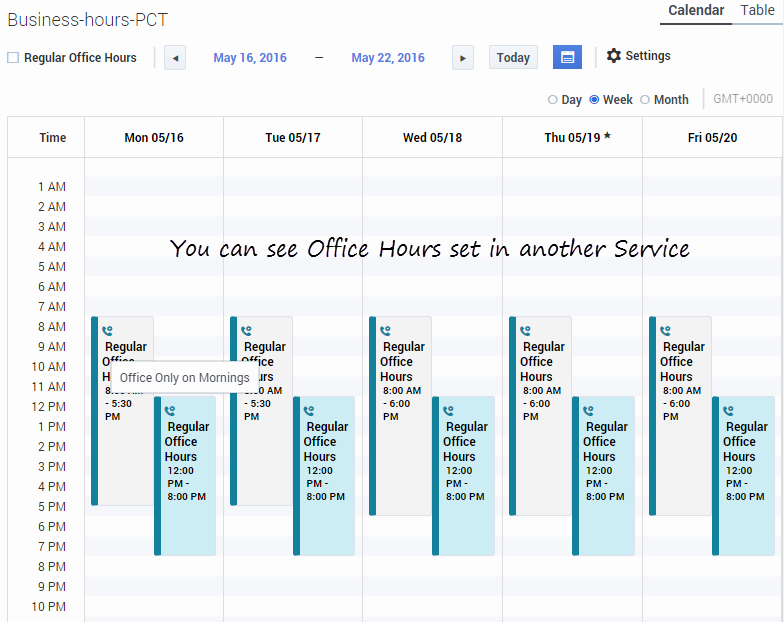Select the Month view radio button

click(x=645, y=100)
